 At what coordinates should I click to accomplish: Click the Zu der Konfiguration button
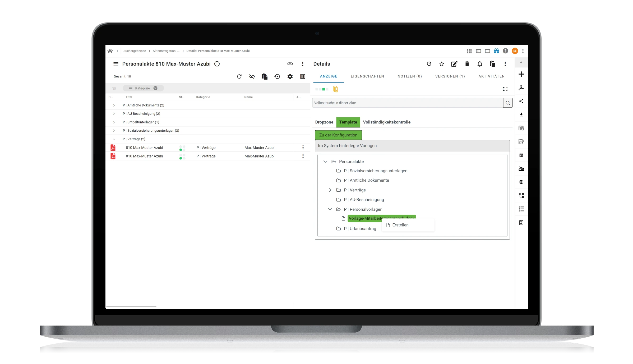coord(338,135)
